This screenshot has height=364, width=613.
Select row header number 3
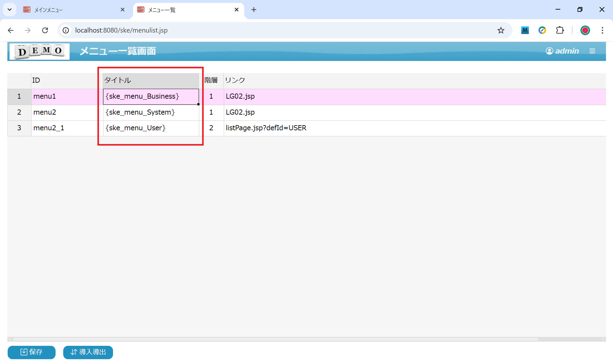pos(19,128)
